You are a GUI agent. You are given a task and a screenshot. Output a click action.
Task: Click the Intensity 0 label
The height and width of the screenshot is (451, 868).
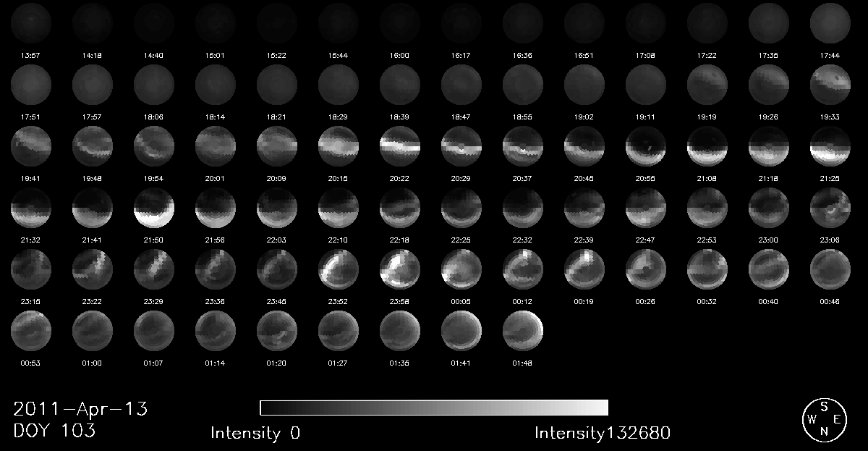click(x=255, y=434)
